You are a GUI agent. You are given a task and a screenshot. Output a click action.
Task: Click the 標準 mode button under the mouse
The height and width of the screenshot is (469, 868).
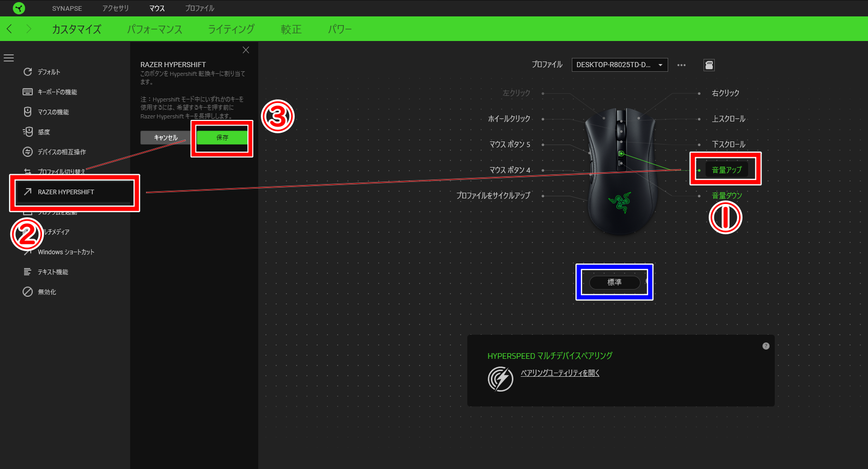(x=614, y=282)
